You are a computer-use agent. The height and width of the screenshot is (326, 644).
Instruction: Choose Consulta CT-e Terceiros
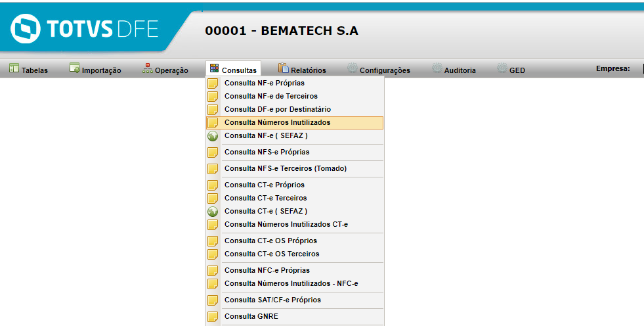295,198
